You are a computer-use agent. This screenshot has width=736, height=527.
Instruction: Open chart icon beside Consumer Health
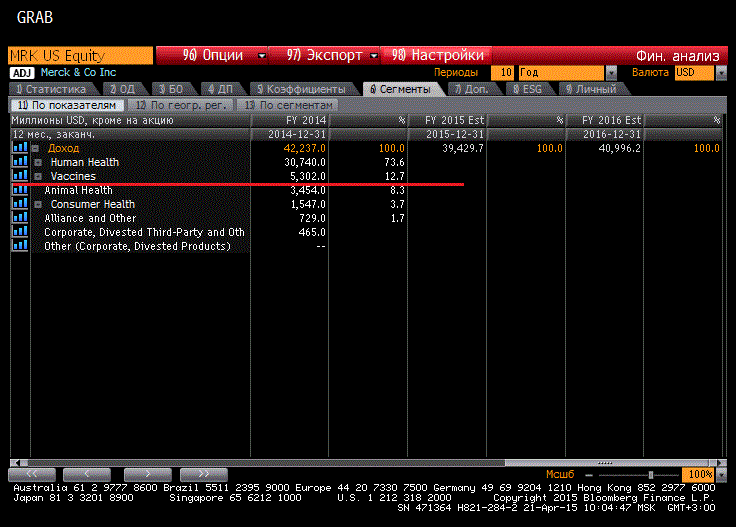click(x=19, y=204)
